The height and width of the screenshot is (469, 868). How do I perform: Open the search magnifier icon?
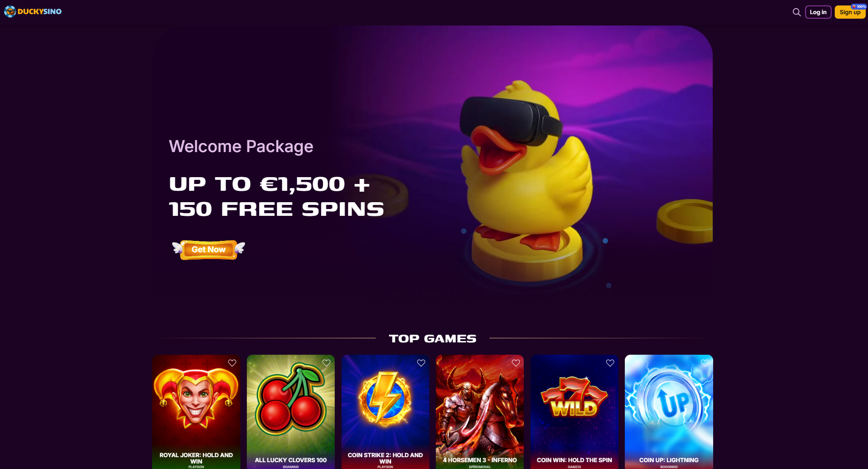coord(797,12)
